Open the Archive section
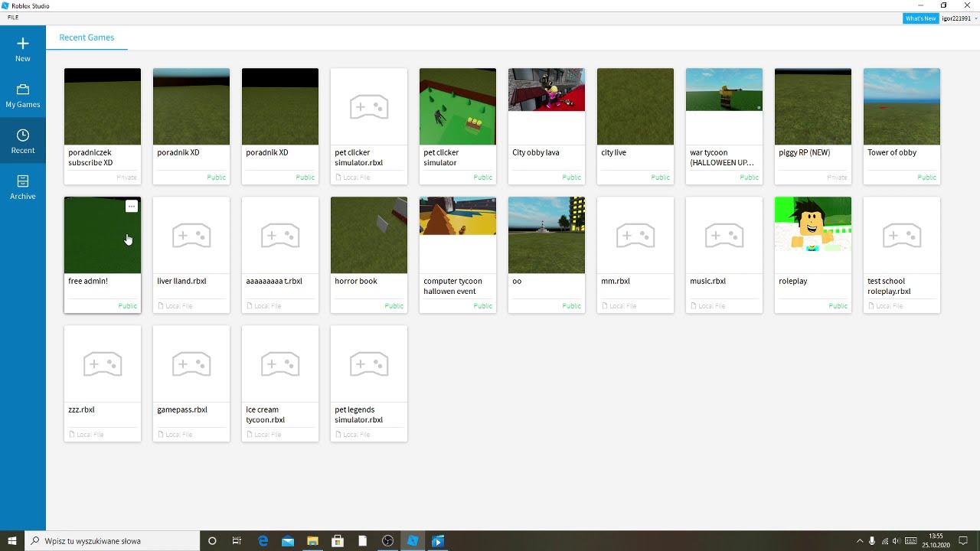 click(x=23, y=187)
